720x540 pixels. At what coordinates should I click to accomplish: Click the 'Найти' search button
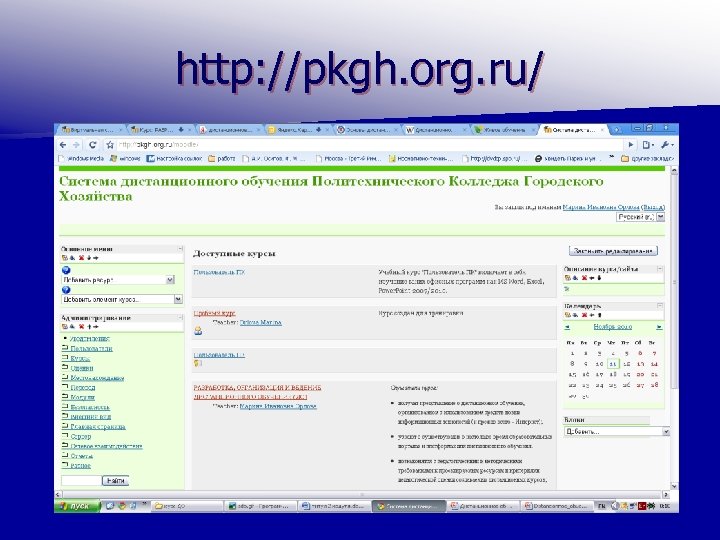click(115, 480)
